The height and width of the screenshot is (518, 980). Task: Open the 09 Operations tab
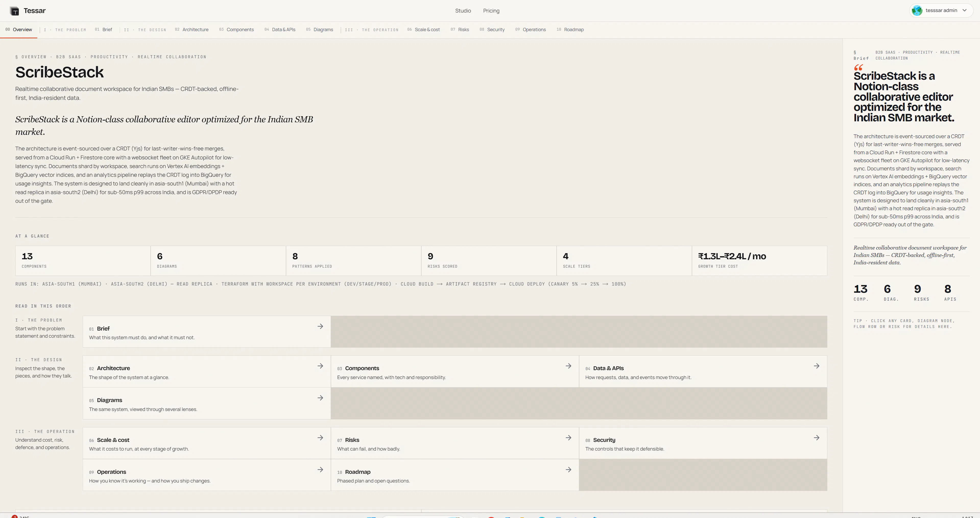[530, 30]
